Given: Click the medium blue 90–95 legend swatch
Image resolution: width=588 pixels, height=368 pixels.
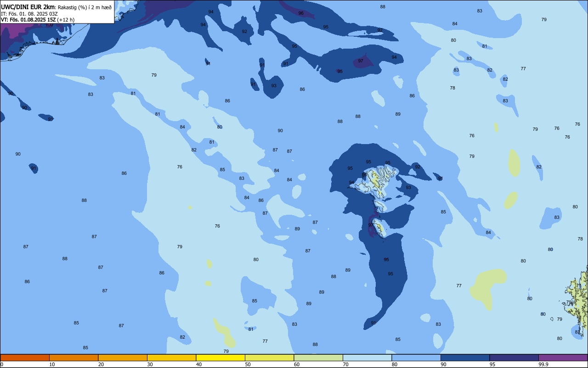Looking at the screenshot, I should 465,357.
